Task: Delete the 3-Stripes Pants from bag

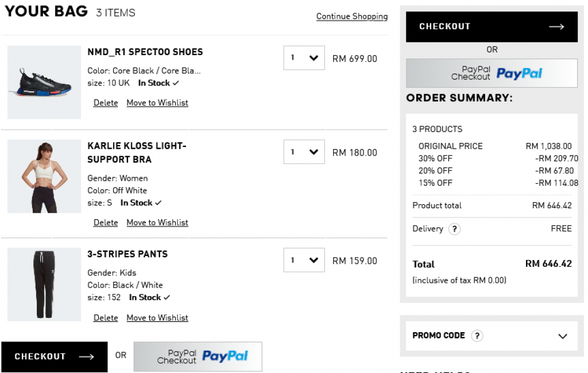Action: (106, 318)
